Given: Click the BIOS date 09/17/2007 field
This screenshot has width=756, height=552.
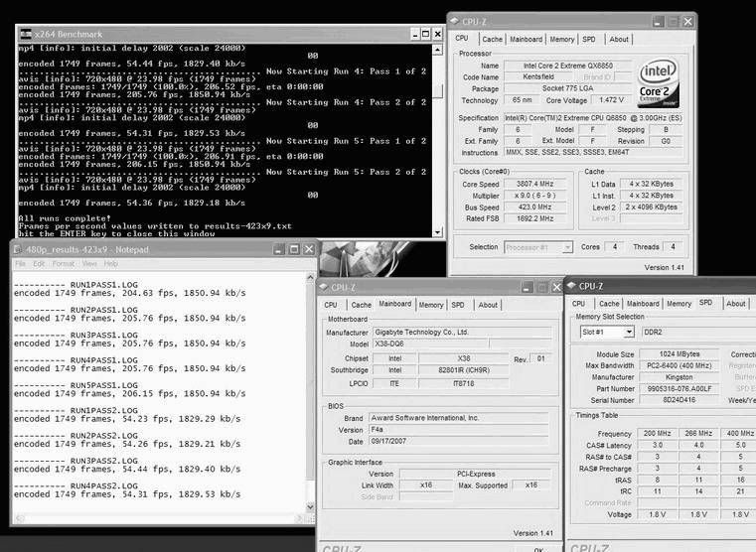Looking at the screenshot, I should tap(458, 441).
